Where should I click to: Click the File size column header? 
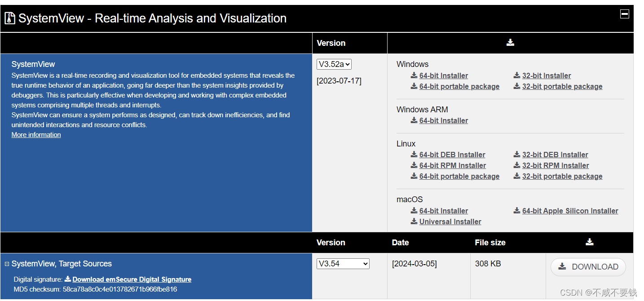click(x=490, y=243)
